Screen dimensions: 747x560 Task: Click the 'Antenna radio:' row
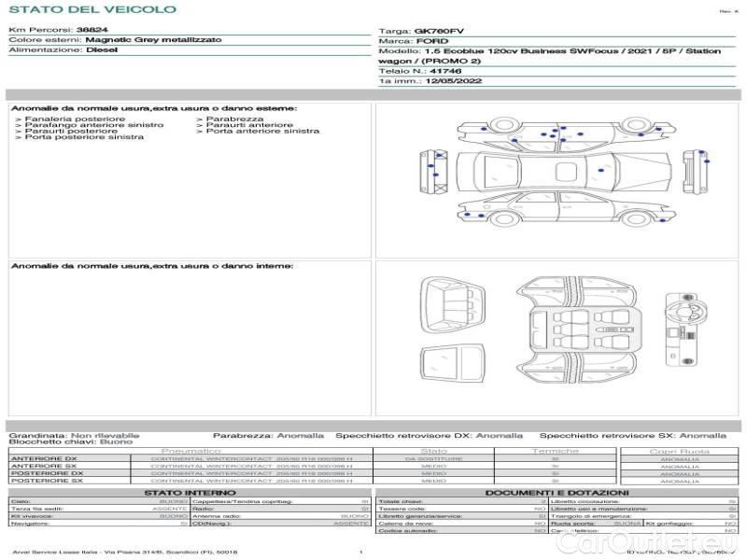pyautogui.click(x=281, y=516)
